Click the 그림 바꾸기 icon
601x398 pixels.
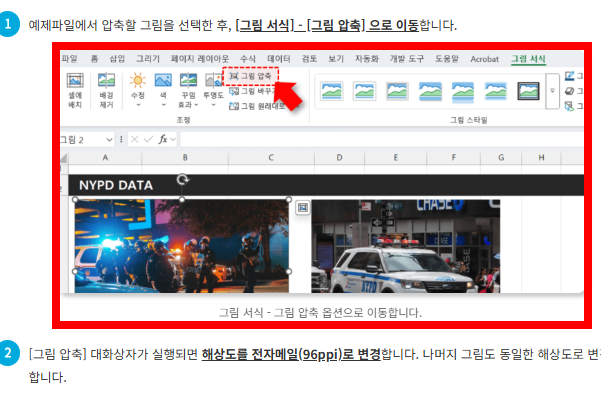[x=234, y=91]
